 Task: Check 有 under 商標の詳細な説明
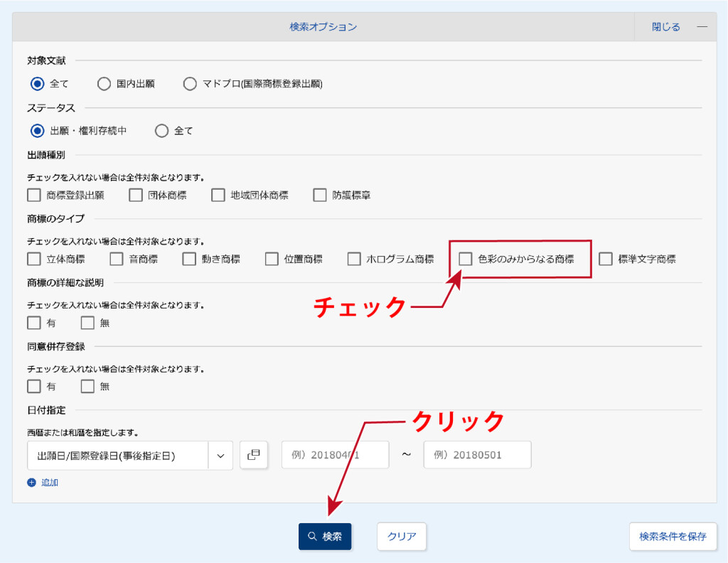point(34,323)
